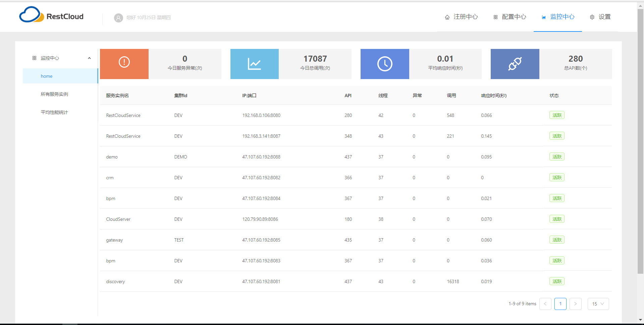Click the scrollbar down arrow
Viewport: 644px width, 325px height.
[x=640, y=320]
